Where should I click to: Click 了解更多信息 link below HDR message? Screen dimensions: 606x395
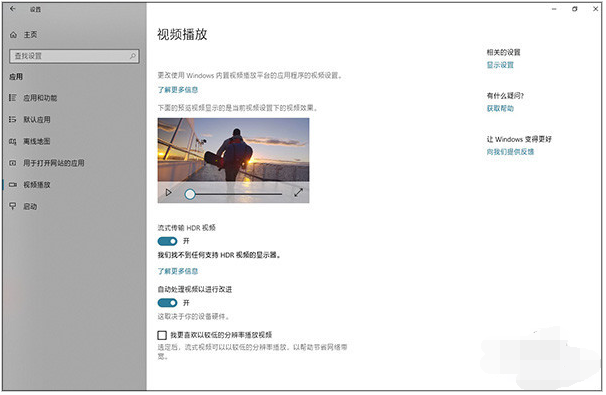coord(178,271)
